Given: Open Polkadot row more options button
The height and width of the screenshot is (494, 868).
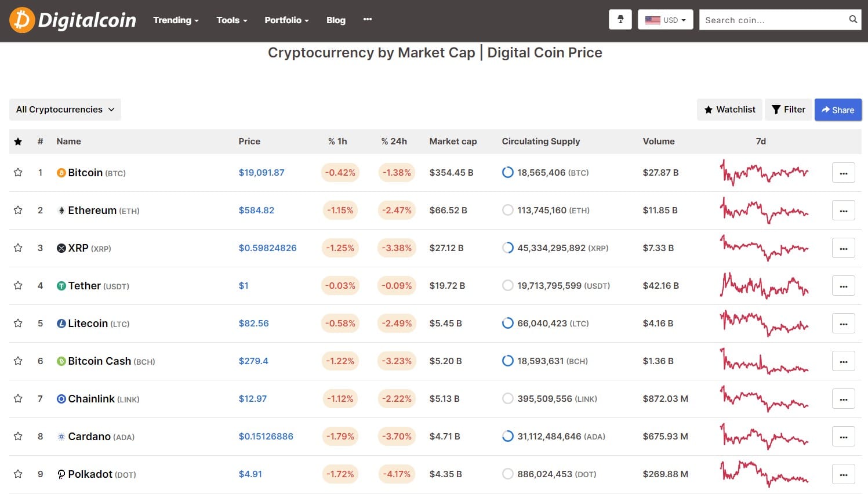Looking at the screenshot, I should (844, 474).
